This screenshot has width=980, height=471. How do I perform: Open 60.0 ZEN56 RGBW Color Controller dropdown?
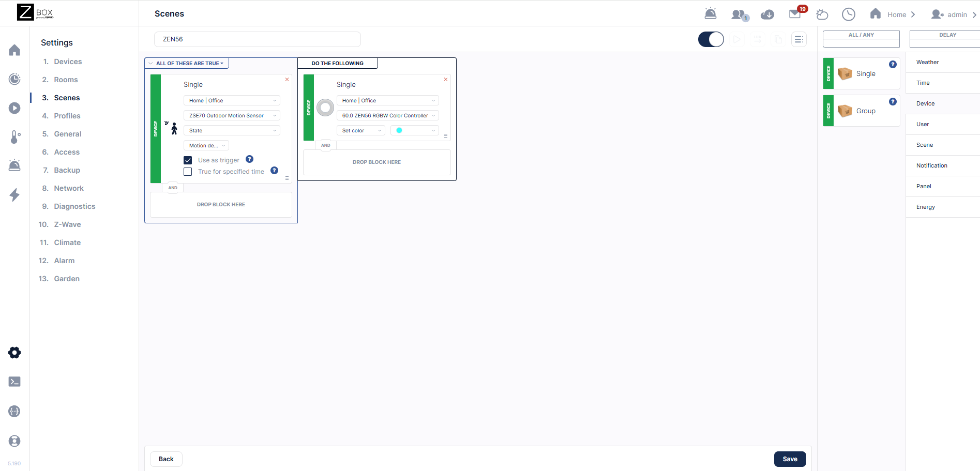[388, 115]
